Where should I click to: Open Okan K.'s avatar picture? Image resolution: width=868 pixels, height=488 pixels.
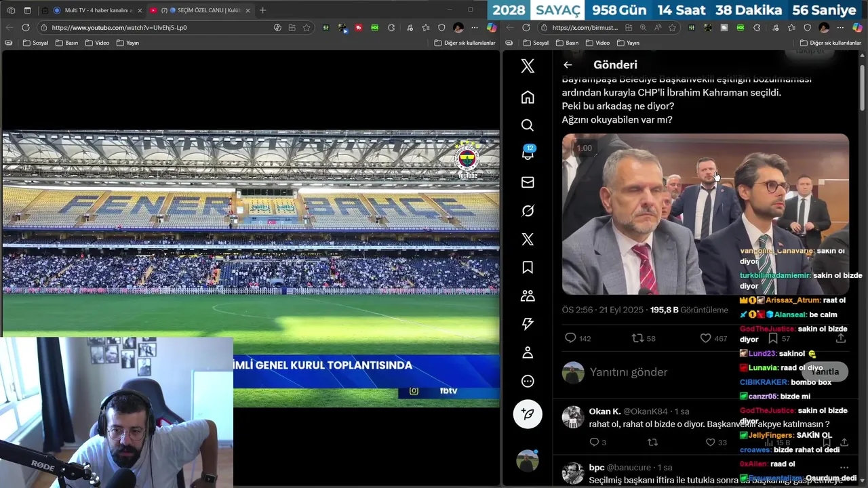[x=573, y=418]
